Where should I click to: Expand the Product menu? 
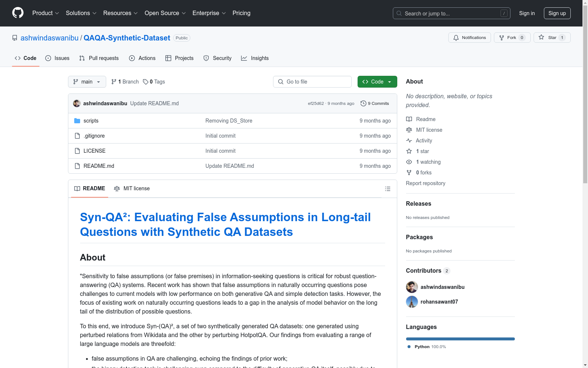tap(46, 13)
